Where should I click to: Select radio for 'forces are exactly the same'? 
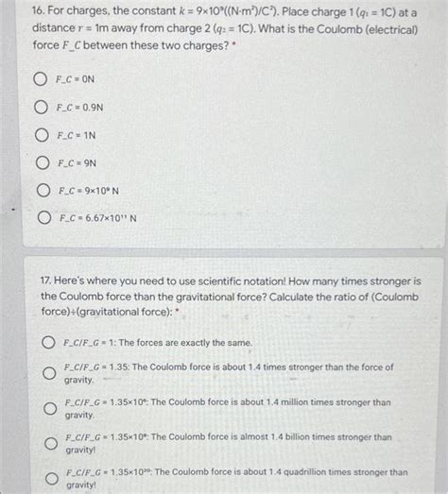coord(48,343)
